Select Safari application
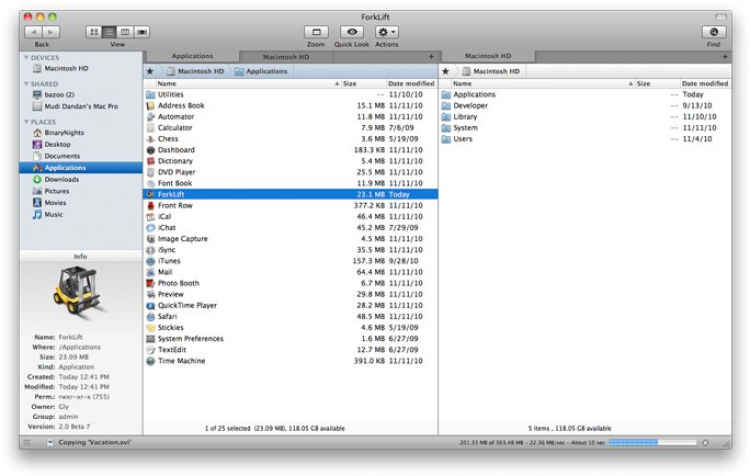 [290, 316]
